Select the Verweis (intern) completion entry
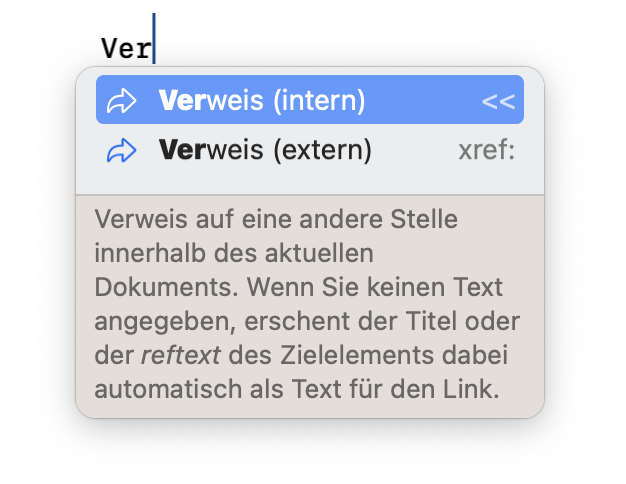Viewport: 626px width, 484px height. click(310, 100)
